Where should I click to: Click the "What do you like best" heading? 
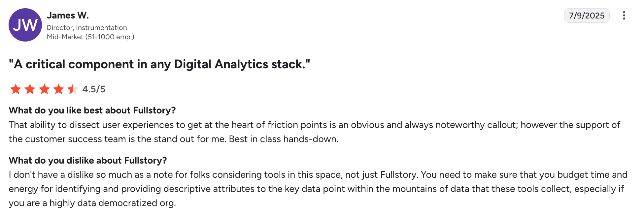point(92,110)
